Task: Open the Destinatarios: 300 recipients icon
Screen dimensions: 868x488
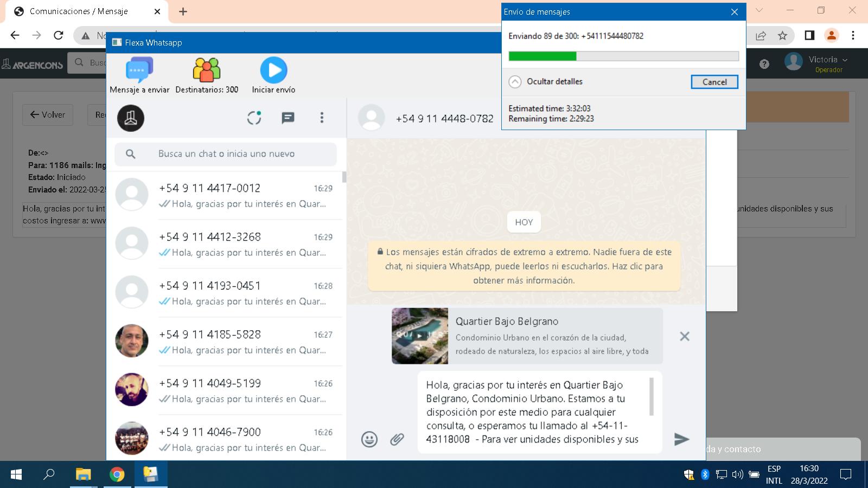Action: [x=207, y=70]
